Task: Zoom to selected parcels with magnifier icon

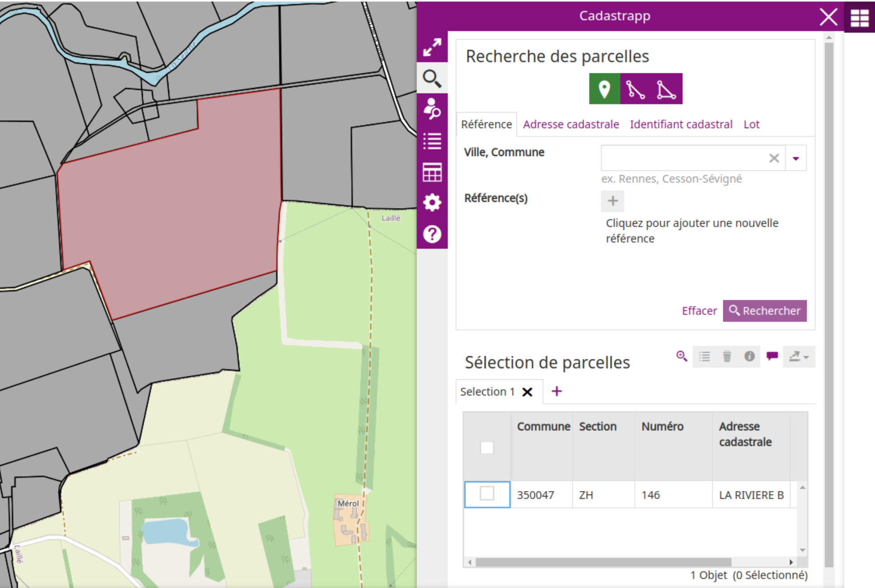Action: pos(681,356)
